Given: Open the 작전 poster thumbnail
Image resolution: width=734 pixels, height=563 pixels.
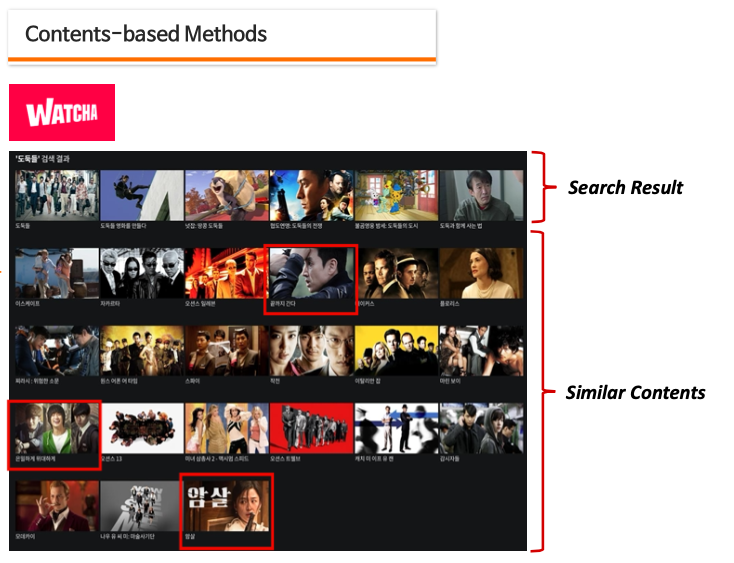Looking at the screenshot, I should pos(312,351).
